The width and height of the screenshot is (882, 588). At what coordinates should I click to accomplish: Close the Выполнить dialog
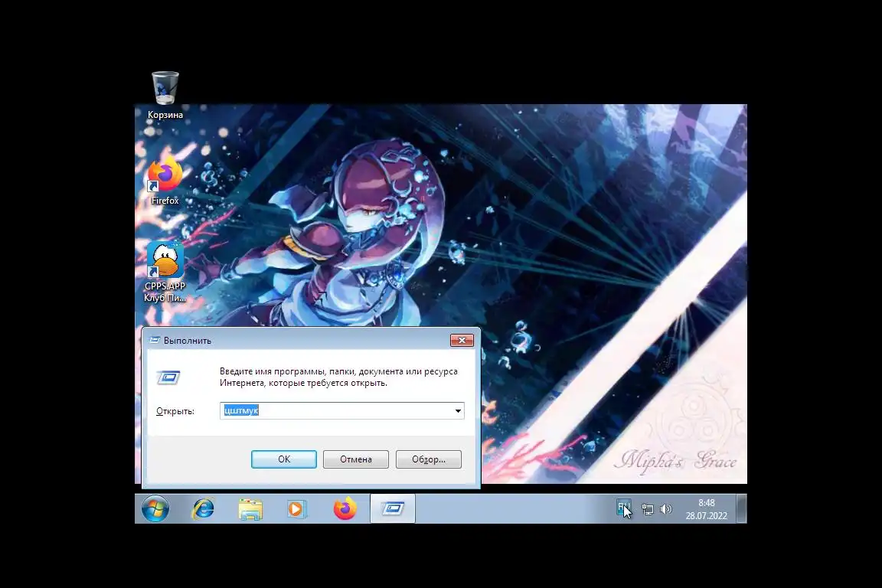click(x=462, y=341)
